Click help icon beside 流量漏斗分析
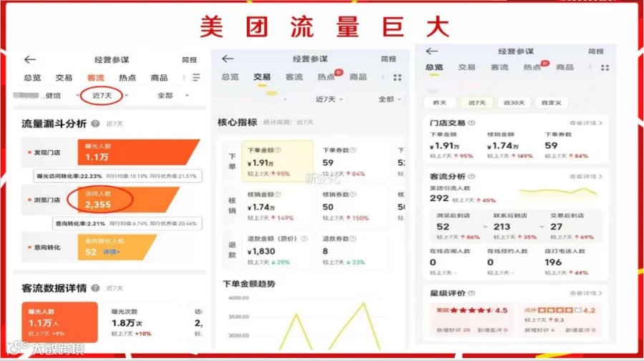Viewport: 644px width, 361px height. pos(95,124)
